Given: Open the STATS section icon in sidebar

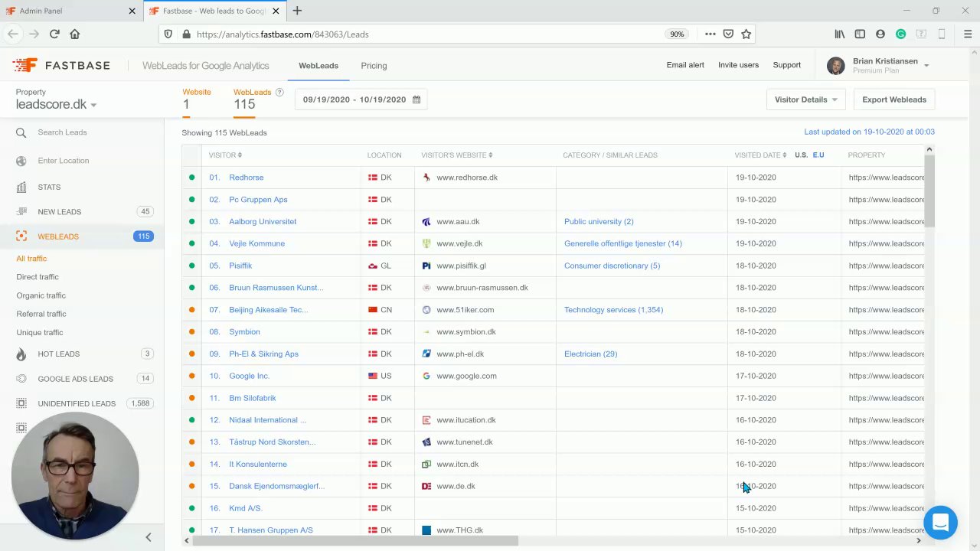Looking at the screenshot, I should [x=21, y=187].
